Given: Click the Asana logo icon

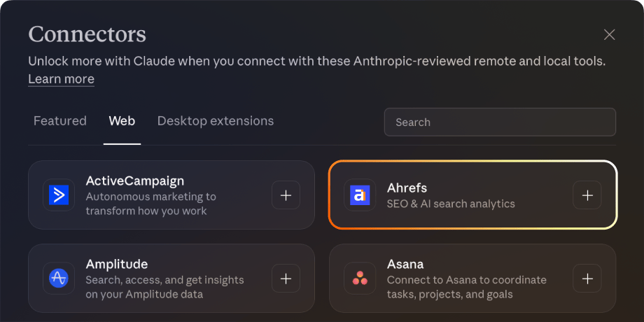Looking at the screenshot, I should (360, 278).
